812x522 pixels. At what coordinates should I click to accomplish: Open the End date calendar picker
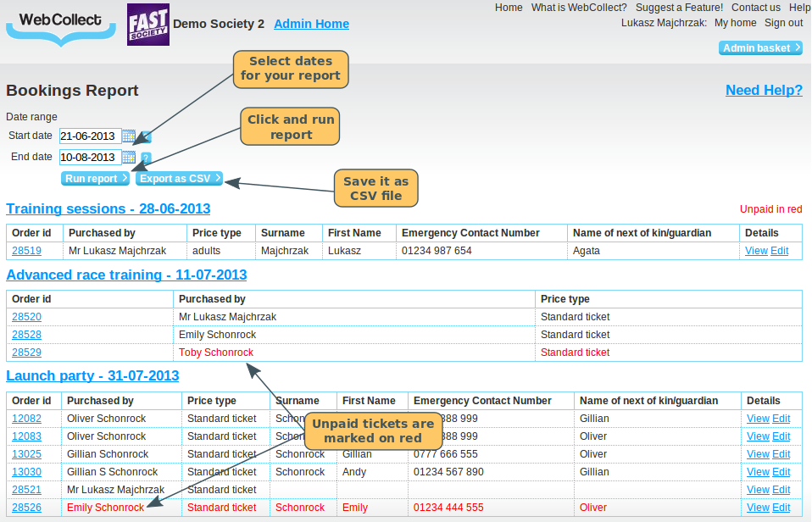129,158
